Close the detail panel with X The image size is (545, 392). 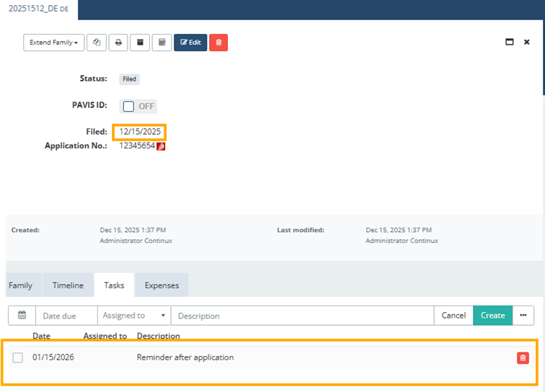[x=527, y=42]
